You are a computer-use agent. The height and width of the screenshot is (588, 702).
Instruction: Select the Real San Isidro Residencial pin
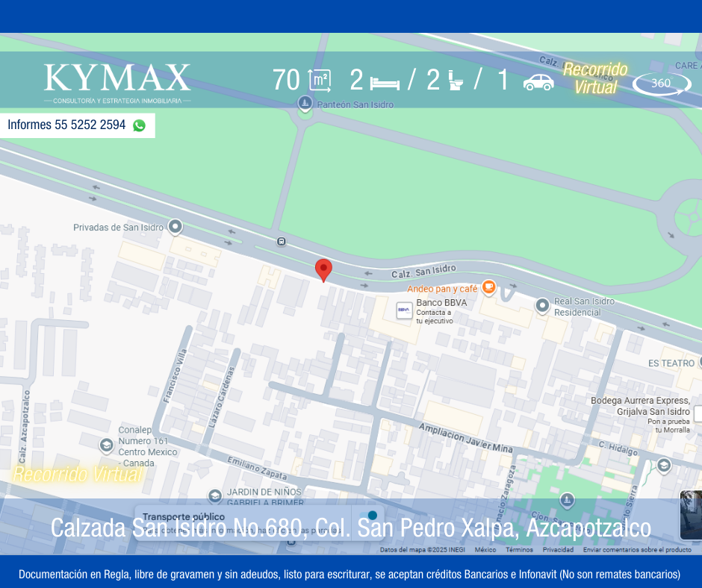click(542, 306)
